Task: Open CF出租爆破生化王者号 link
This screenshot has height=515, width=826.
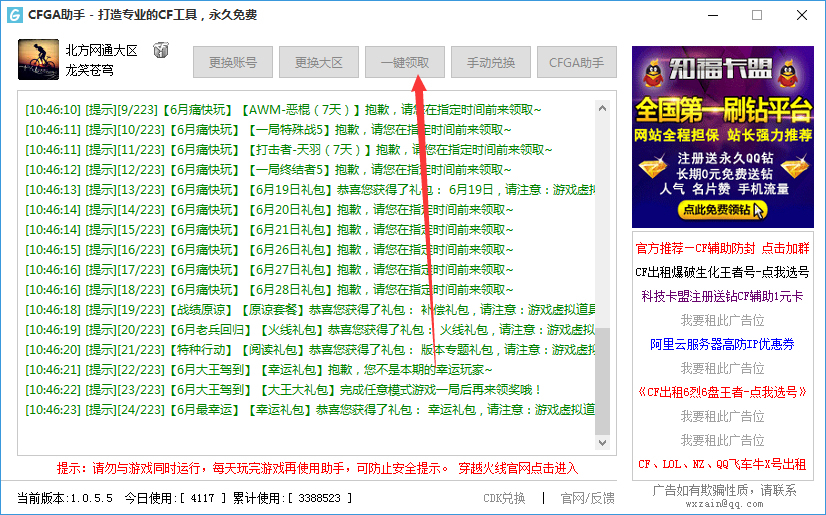Action: point(722,272)
